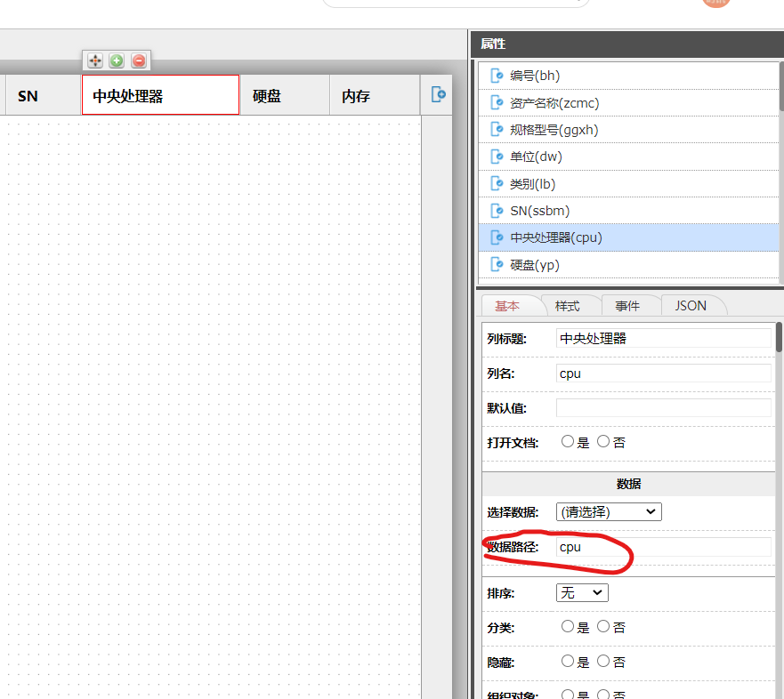Click the green add column icon
The height and width of the screenshot is (699, 784).
(x=117, y=61)
